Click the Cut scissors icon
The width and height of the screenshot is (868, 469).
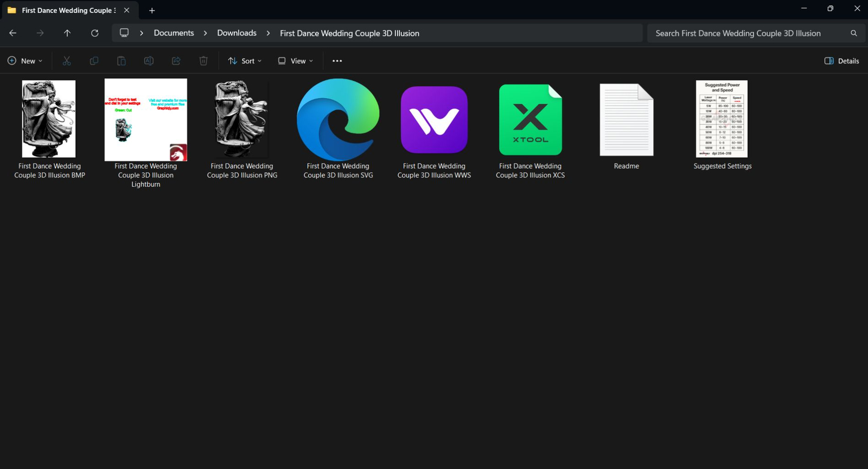coord(67,61)
